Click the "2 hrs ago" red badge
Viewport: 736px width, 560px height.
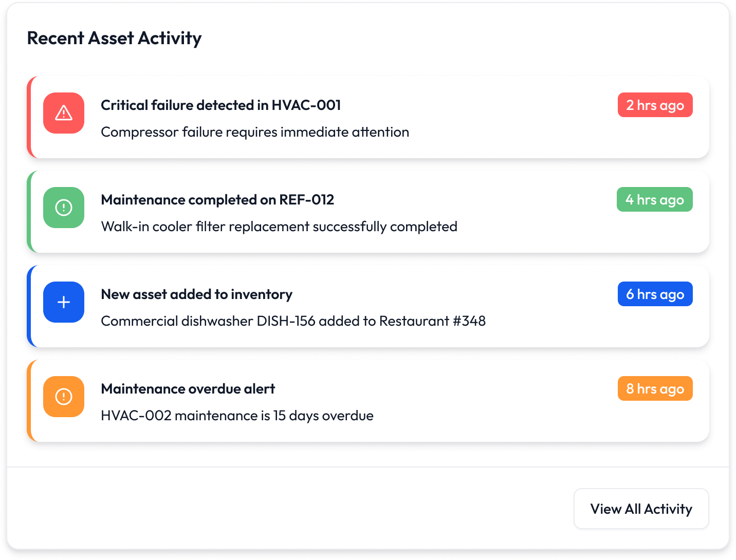[x=655, y=105]
